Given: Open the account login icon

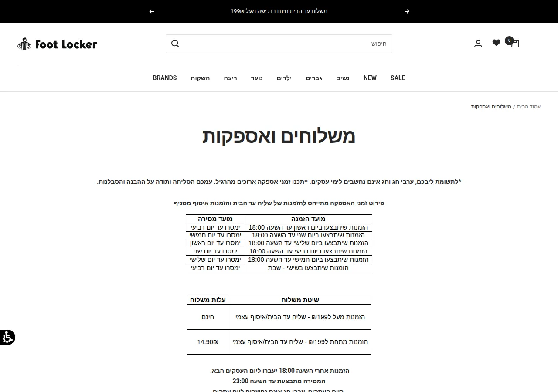Looking at the screenshot, I should 478,44.
